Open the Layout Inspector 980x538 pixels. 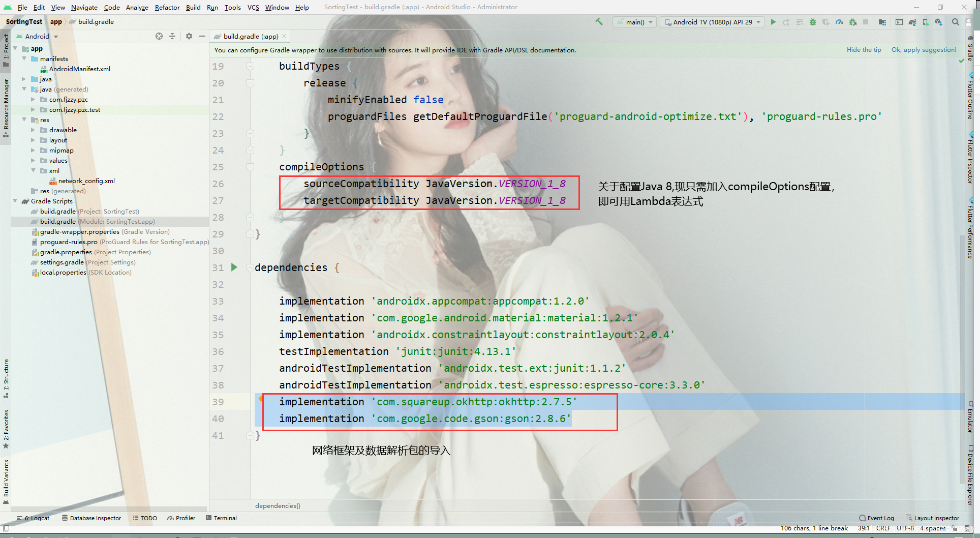click(x=932, y=518)
